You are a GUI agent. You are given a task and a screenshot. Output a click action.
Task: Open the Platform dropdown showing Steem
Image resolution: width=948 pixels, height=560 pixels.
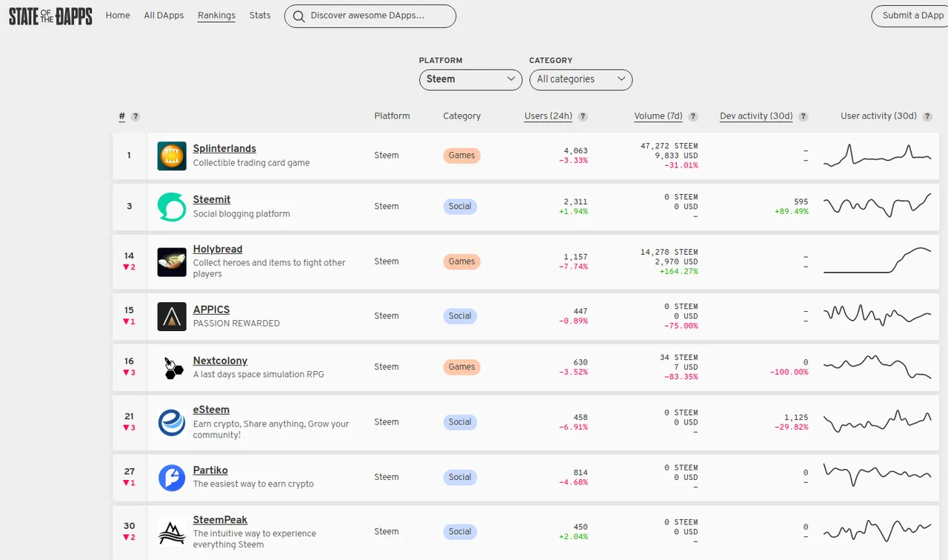(x=470, y=79)
